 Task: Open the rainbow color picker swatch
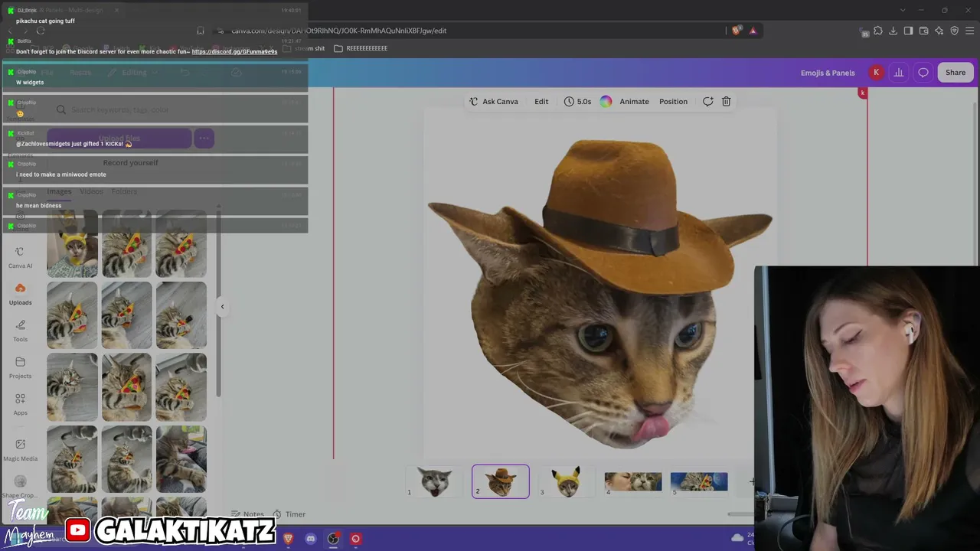click(x=606, y=101)
